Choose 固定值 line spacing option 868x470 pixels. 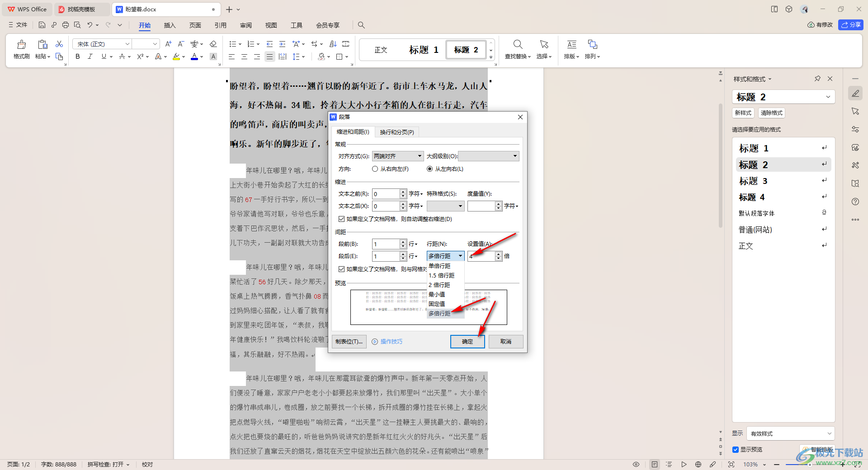445,304
